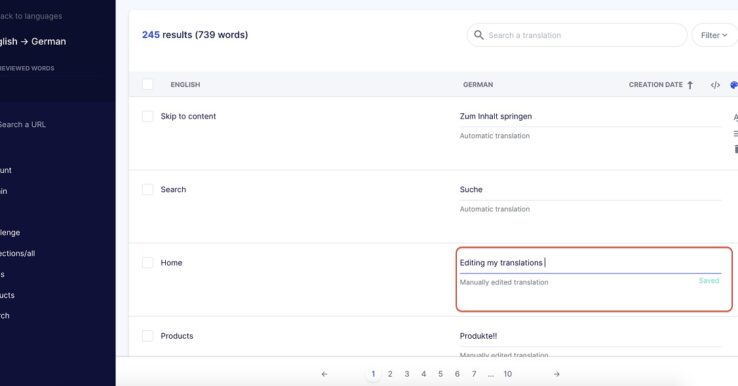The height and width of the screenshot is (386, 738).
Task: Check the box beside the 'Home' row
Action: point(147,263)
